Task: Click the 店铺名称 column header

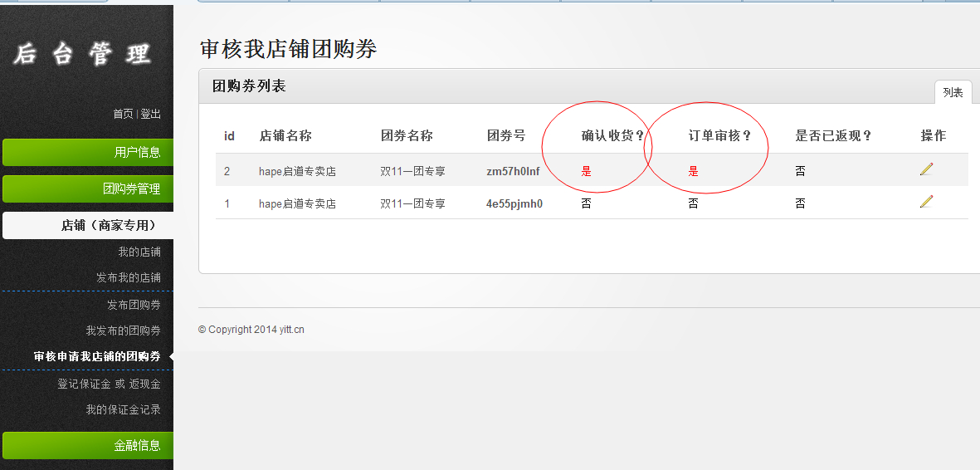Action: [285, 136]
